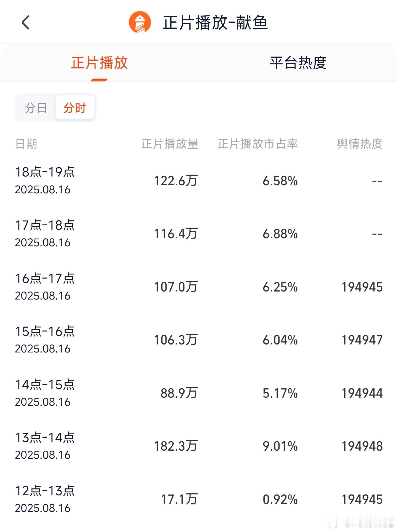Select the 18点-19点 row
This screenshot has height=532, width=397.
(x=198, y=181)
